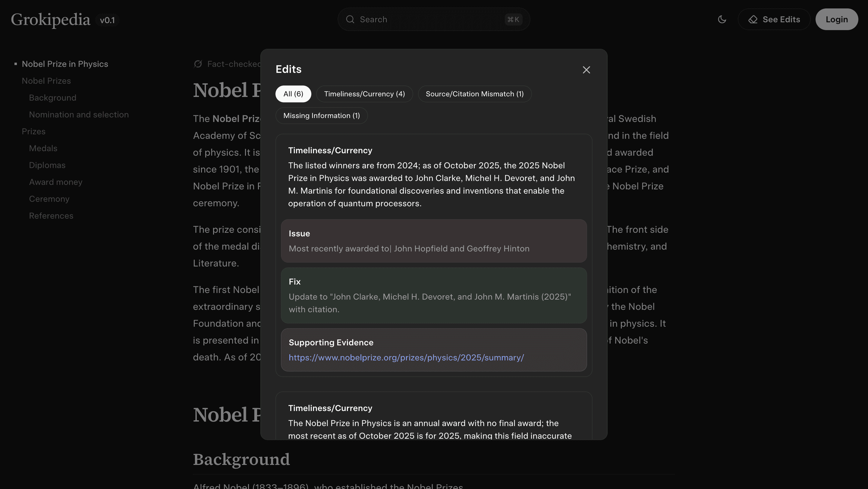This screenshot has height=489, width=868.
Task: Open the See Edits button
Action: click(774, 19)
